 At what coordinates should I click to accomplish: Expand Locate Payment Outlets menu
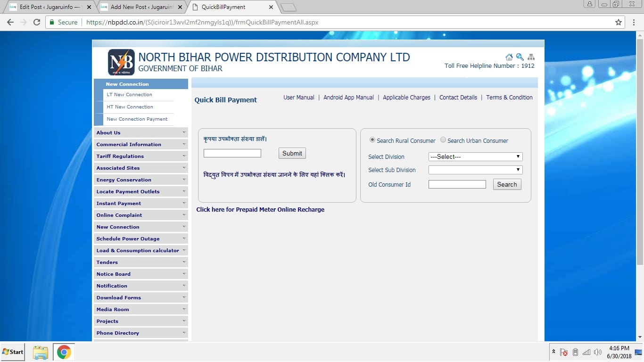point(140,191)
